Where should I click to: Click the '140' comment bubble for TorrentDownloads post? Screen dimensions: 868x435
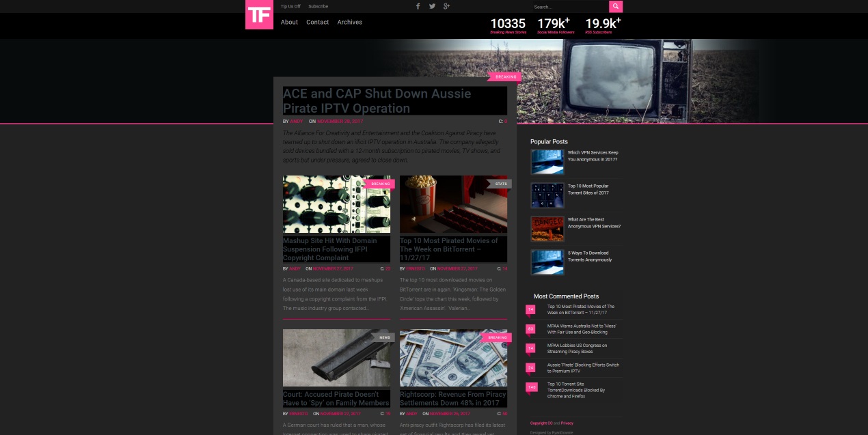(x=531, y=387)
